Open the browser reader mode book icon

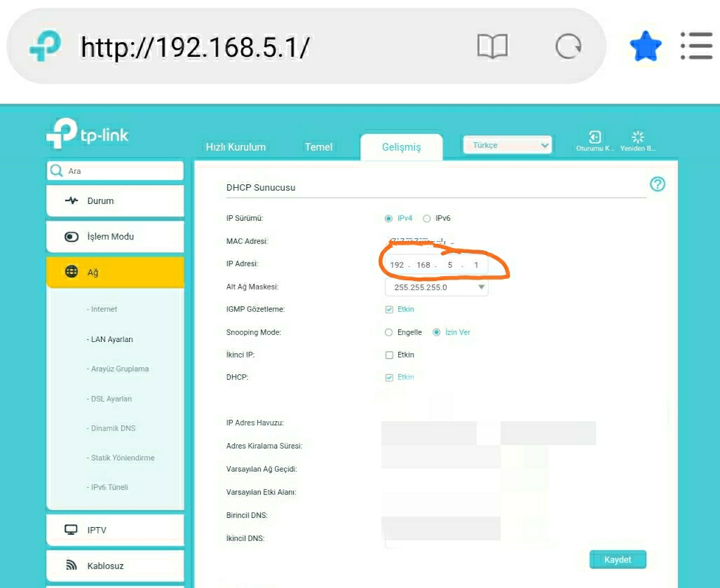pos(492,46)
